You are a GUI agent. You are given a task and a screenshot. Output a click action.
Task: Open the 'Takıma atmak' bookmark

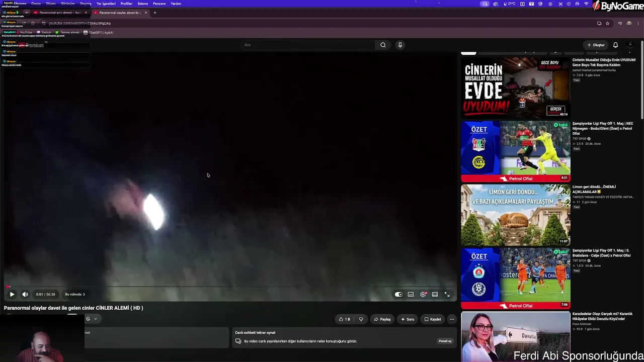pos(67,33)
